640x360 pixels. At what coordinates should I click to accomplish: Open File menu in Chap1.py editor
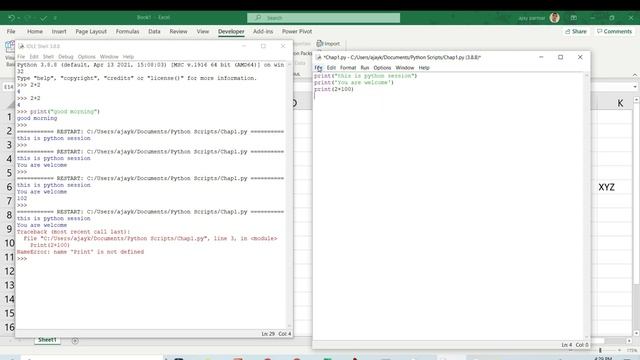tap(318, 68)
